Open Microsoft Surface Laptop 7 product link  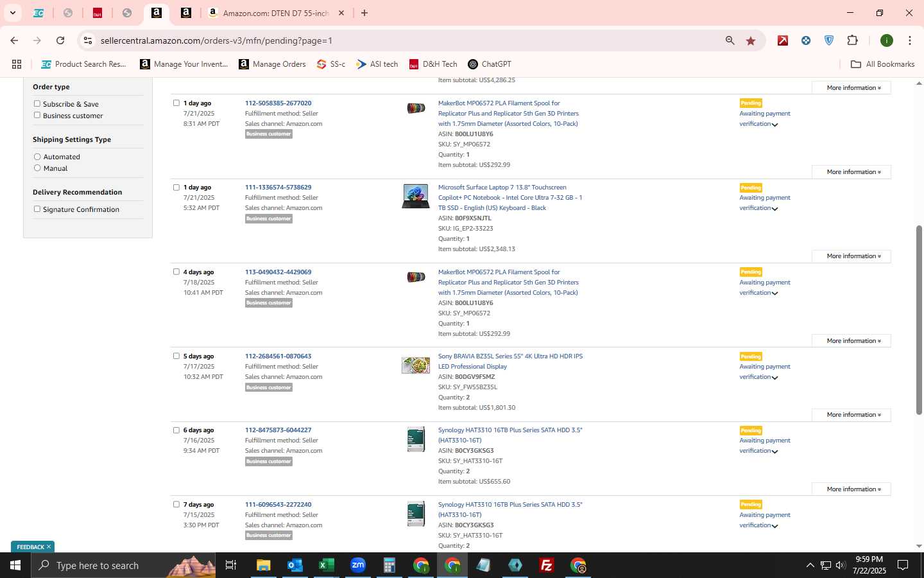point(509,198)
